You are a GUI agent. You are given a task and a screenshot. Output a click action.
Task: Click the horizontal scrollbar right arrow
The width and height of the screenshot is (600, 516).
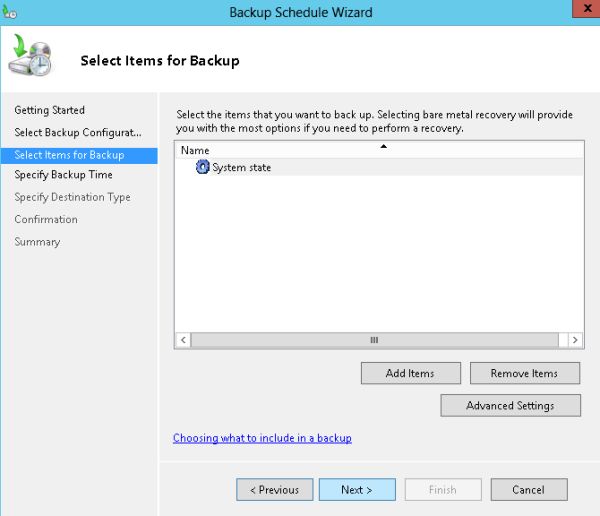(575, 340)
